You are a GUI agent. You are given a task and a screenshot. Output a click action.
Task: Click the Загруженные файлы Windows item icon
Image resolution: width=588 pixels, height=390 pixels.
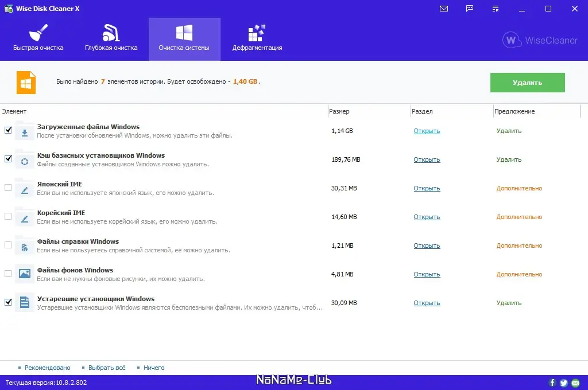[24, 130]
